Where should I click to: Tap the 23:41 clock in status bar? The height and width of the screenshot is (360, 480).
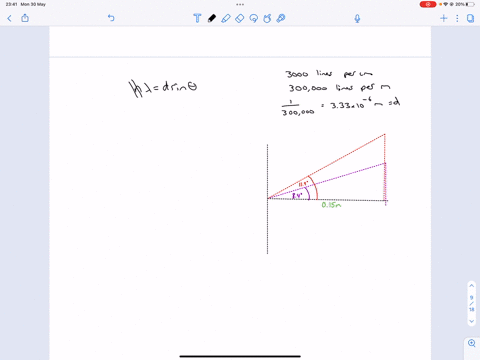[11, 4]
